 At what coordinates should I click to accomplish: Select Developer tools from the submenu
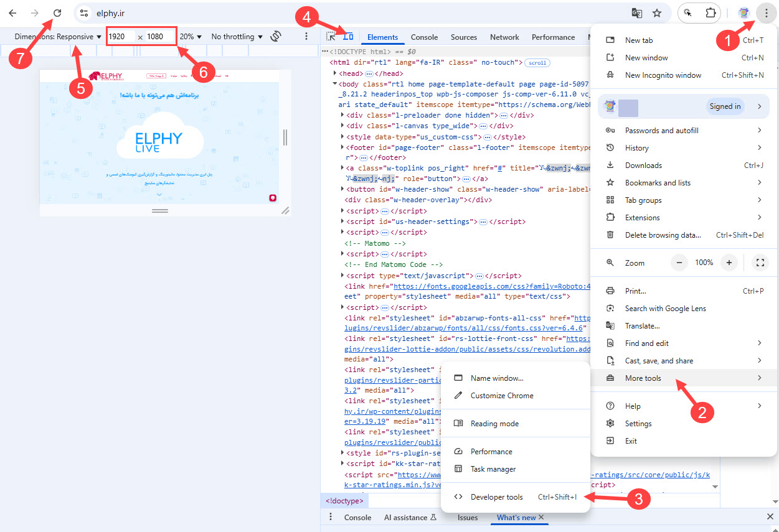pyautogui.click(x=496, y=497)
